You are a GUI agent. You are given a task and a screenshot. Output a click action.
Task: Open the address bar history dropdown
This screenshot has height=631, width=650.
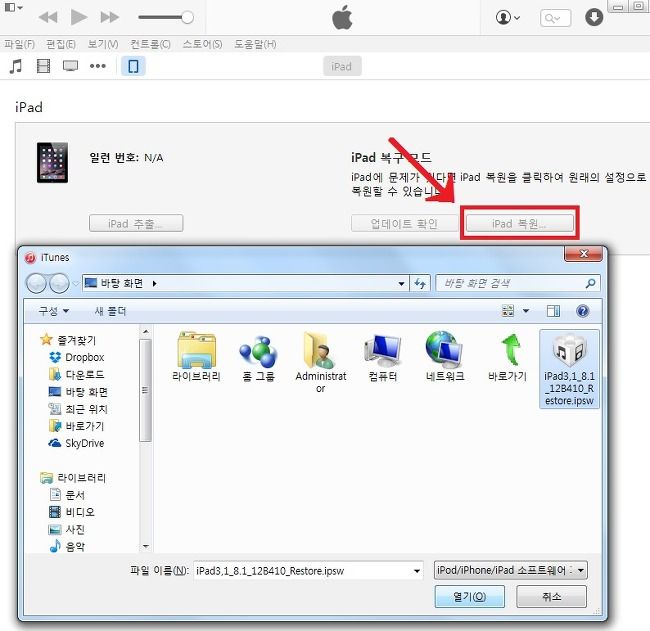[401, 284]
